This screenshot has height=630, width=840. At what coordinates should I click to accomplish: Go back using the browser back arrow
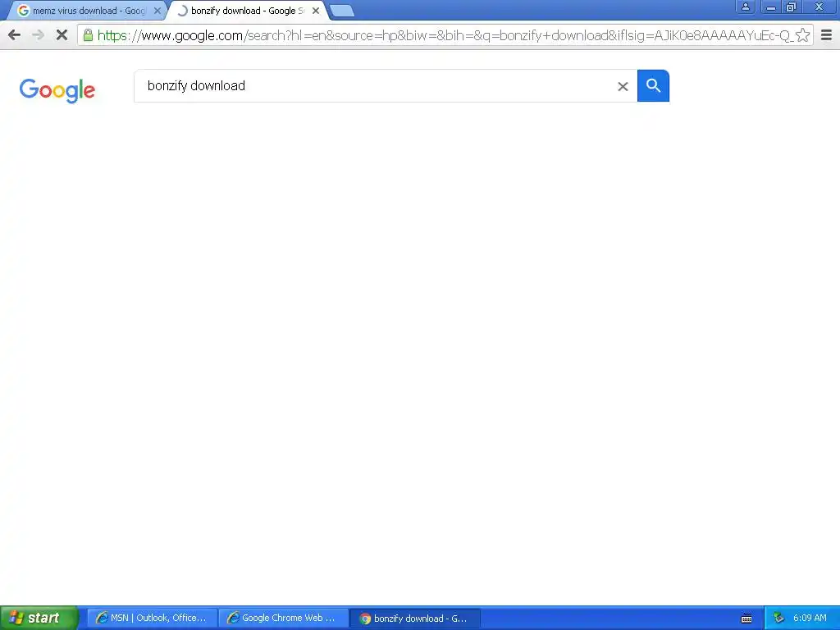(15, 35)
